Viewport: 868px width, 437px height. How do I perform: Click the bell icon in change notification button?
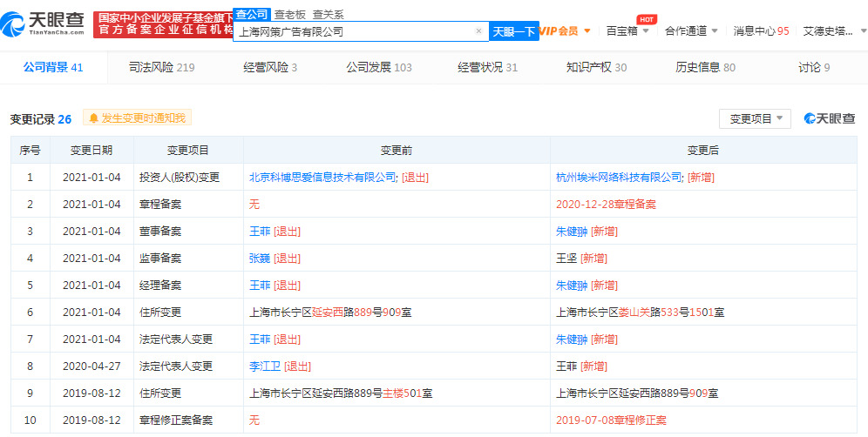(93, 118)
